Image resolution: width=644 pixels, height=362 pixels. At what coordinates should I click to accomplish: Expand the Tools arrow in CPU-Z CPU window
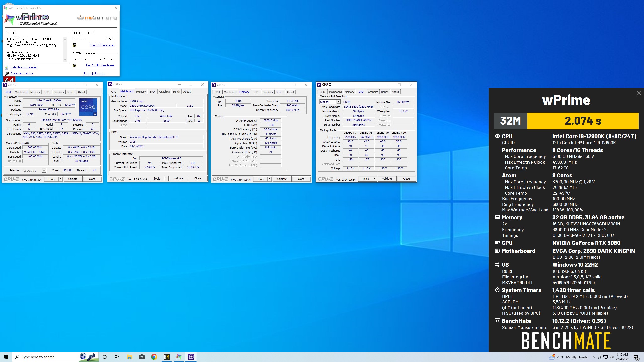(60, 179)
